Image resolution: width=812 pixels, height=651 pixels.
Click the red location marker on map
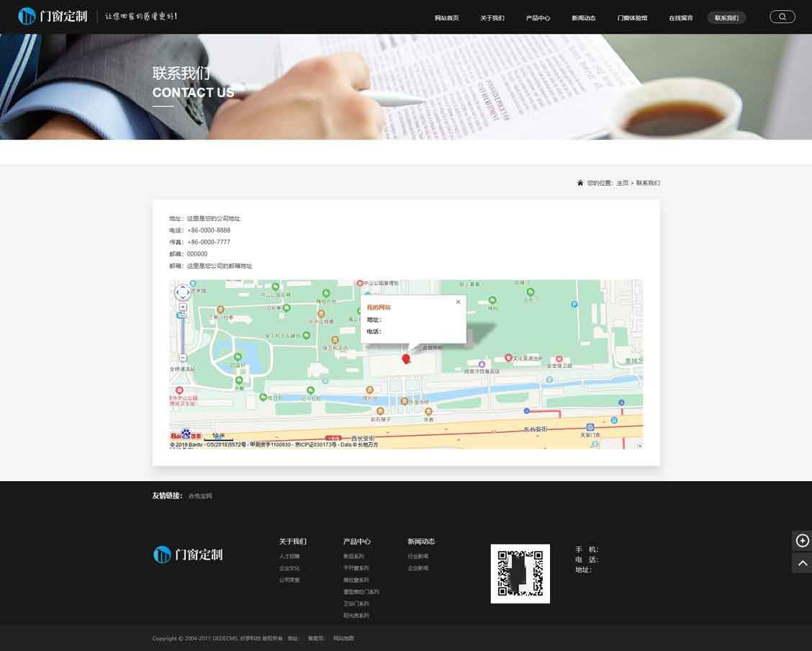click(x=406, y=358)
